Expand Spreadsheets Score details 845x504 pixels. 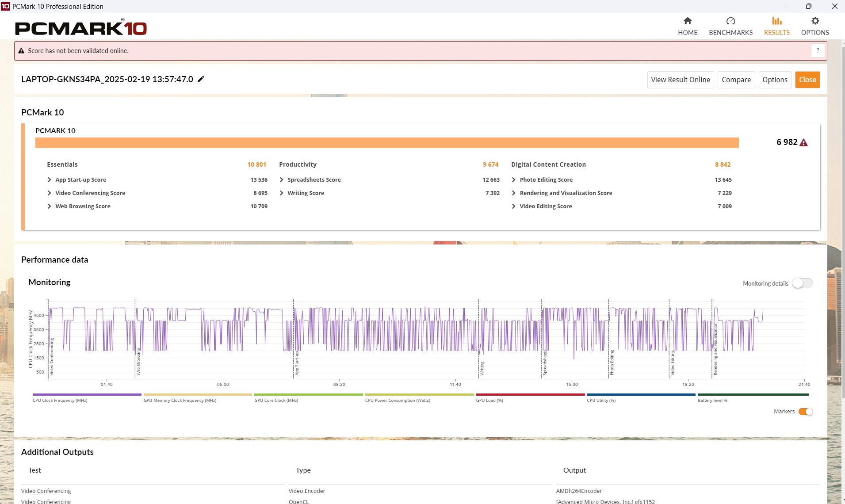click(x=282, y=180)
